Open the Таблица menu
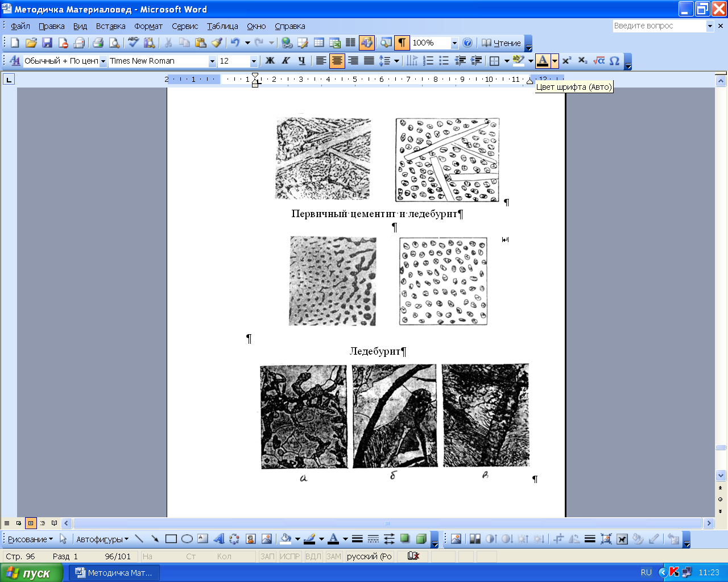728x582 pixels. tap(222, 26)
